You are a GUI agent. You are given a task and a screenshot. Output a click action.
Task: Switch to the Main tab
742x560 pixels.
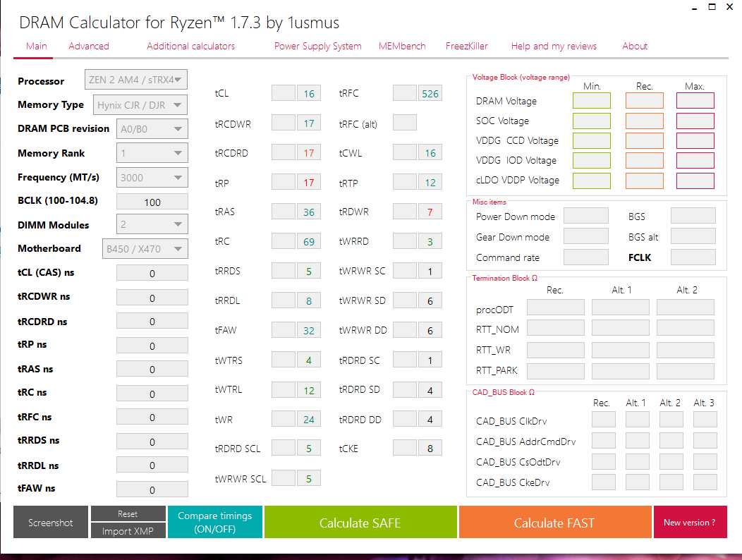point(36,46)
